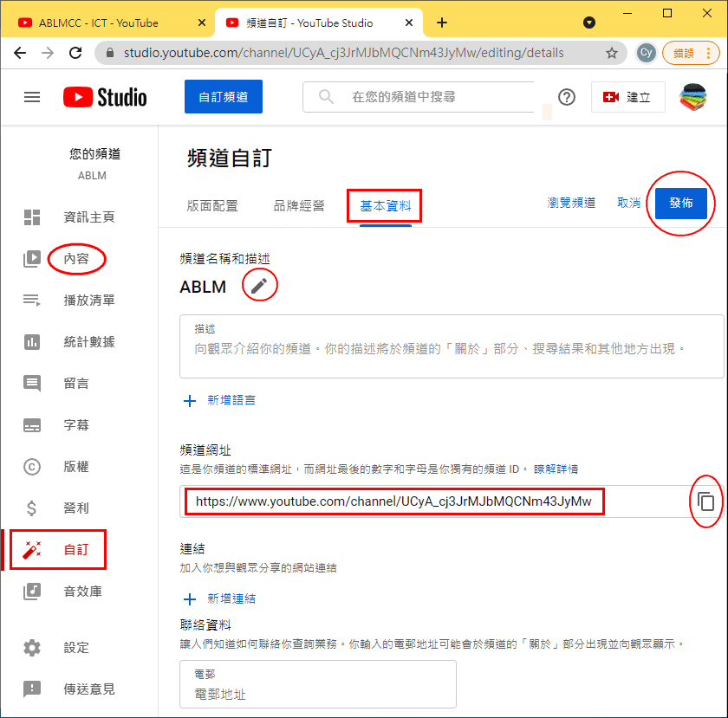Image resolution: width=728 pixels, height=718 pixels.
Task: Switch to 版面配置 layout tab
Action: click(x=212, y=206)
